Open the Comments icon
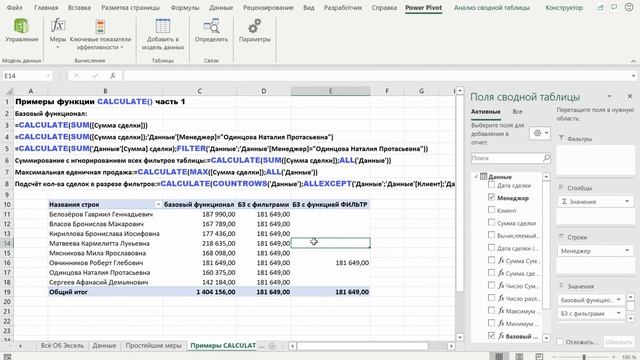Screen dimensions: 640x360 [x=614, y=7]
